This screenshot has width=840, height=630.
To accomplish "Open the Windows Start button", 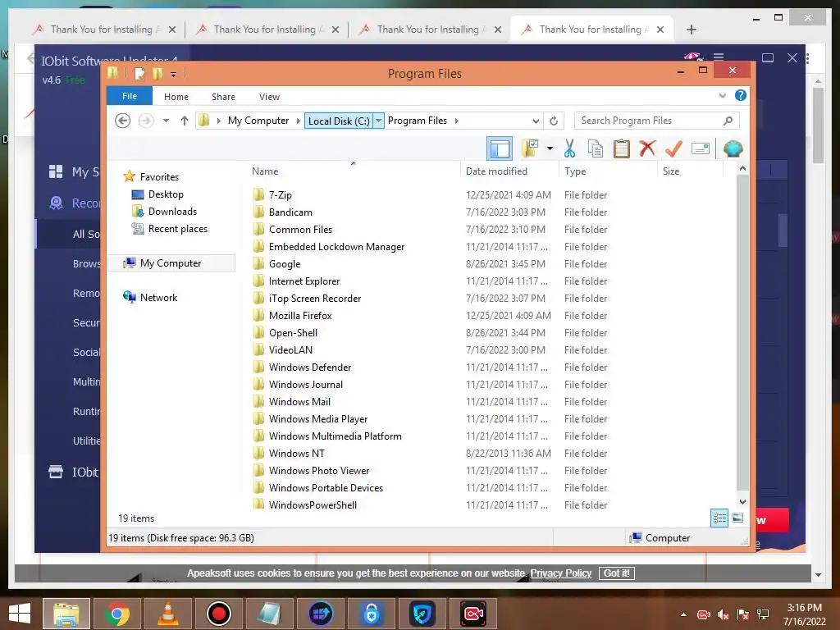I will [x=20, y=614].
